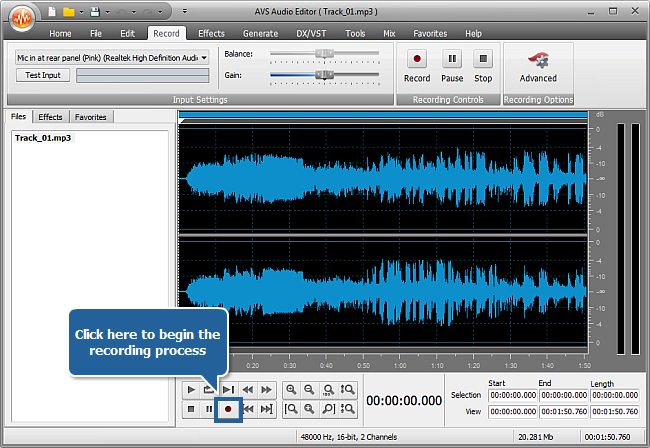This screenshot has height=448, width=650.
Task: Zoom out horizontally with the minus magnifier
Action: 309,390
